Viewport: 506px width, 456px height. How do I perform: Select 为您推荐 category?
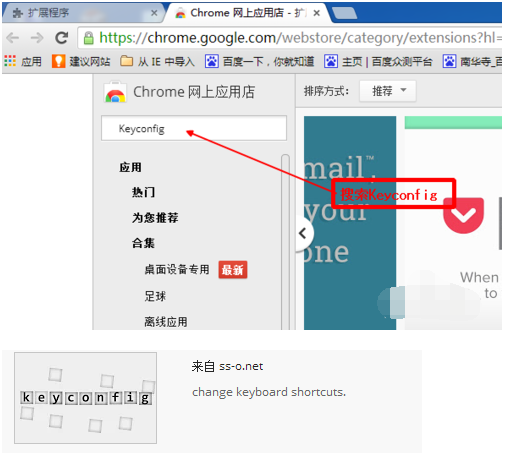pos(155,217)
